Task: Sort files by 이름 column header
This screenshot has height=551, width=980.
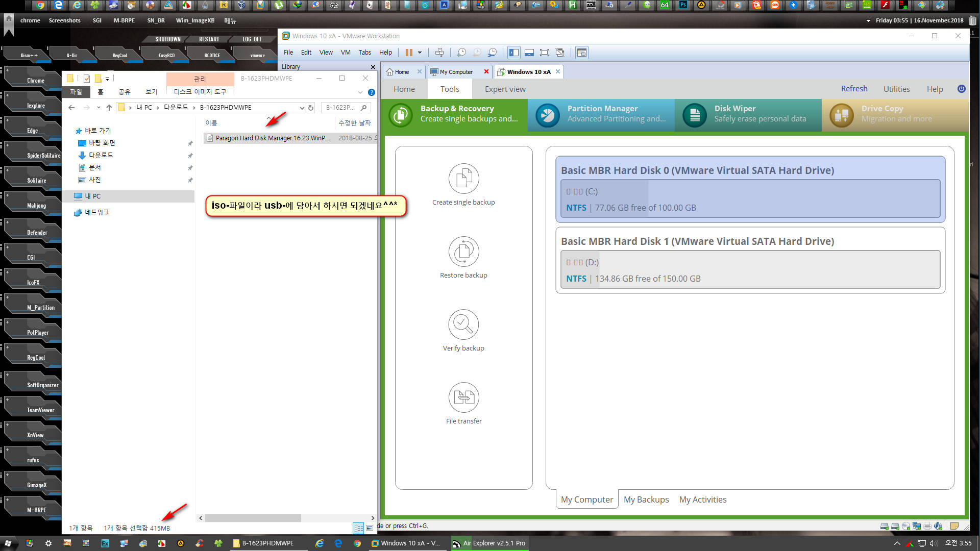Action: tap(211, 123)
